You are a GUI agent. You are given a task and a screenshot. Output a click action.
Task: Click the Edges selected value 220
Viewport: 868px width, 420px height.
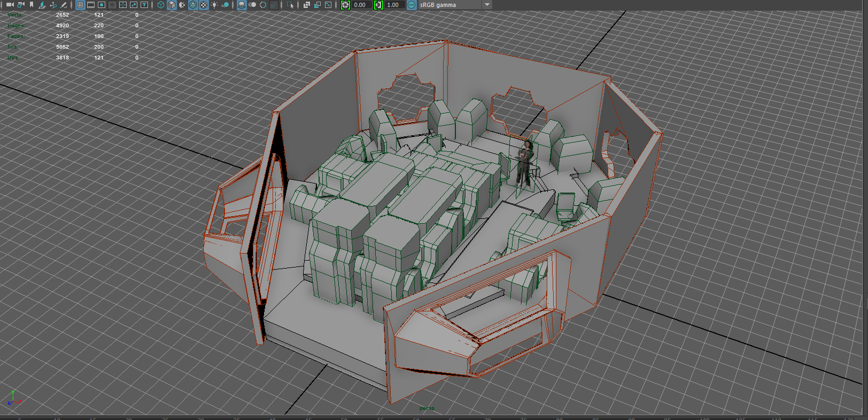pos(99,26)
